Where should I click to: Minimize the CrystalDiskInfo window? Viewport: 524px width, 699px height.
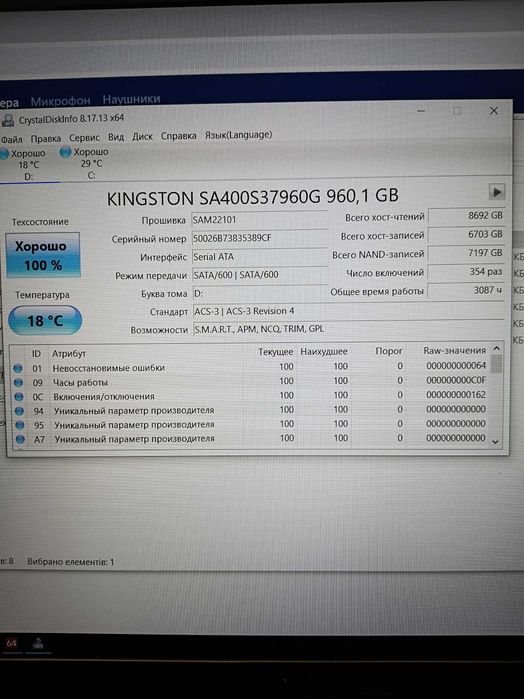421,111
